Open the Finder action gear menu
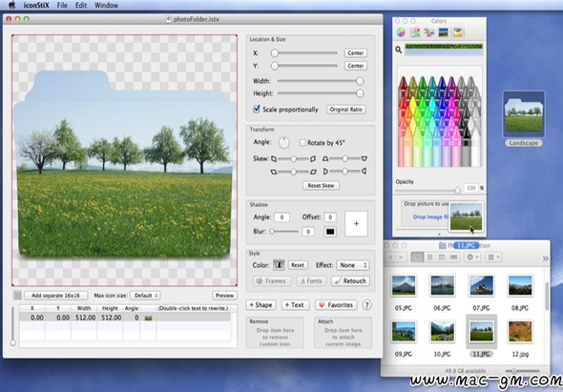Viewport: 563px width, 392px height. point(472,257)
